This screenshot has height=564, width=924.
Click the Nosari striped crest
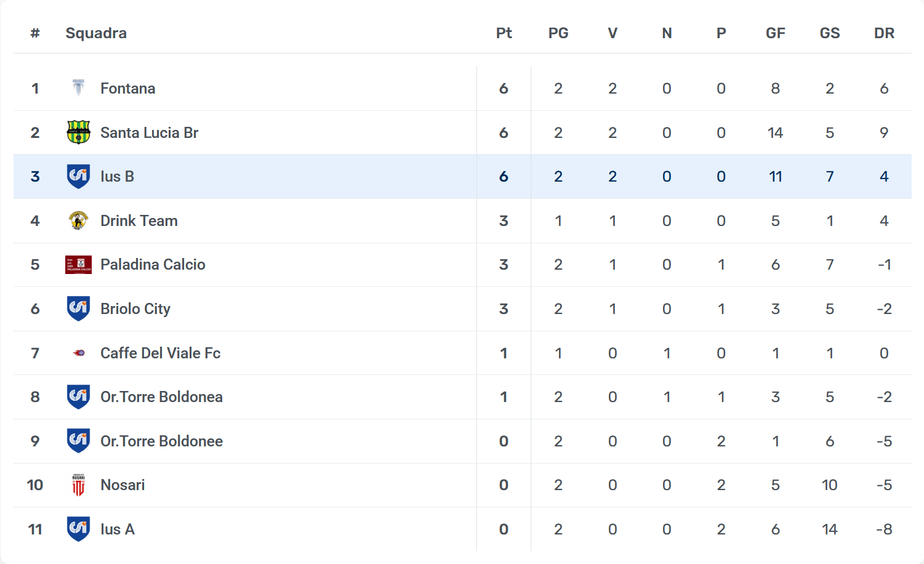[78, 485]
